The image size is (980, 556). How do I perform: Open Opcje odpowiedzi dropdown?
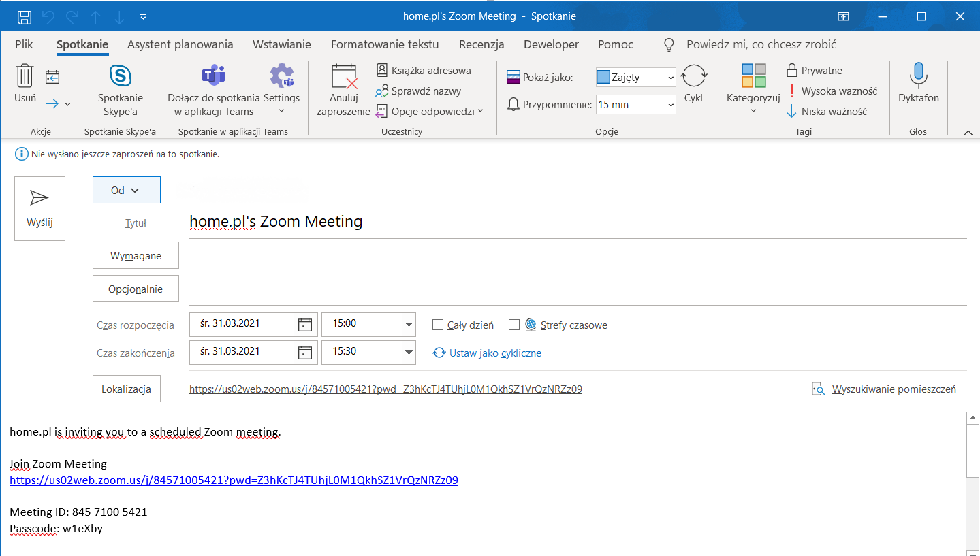(429, 111)
